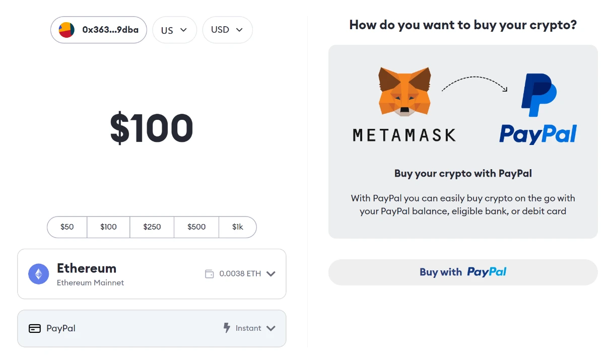Click the PayPal credit card icon

35,328
